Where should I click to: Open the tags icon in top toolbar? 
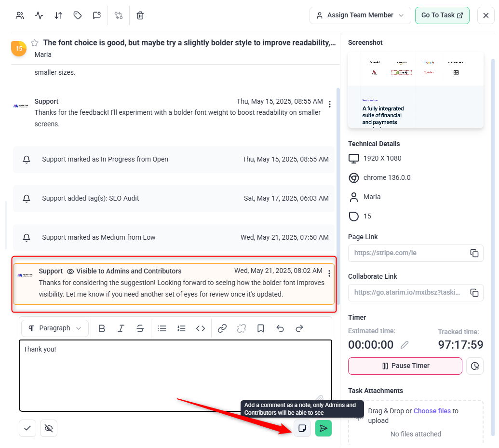78,15
